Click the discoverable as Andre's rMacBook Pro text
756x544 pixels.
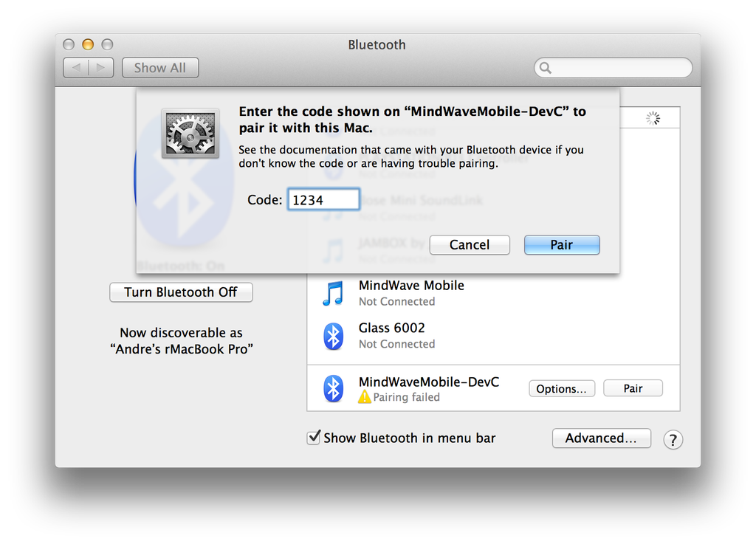coord(182,341)
